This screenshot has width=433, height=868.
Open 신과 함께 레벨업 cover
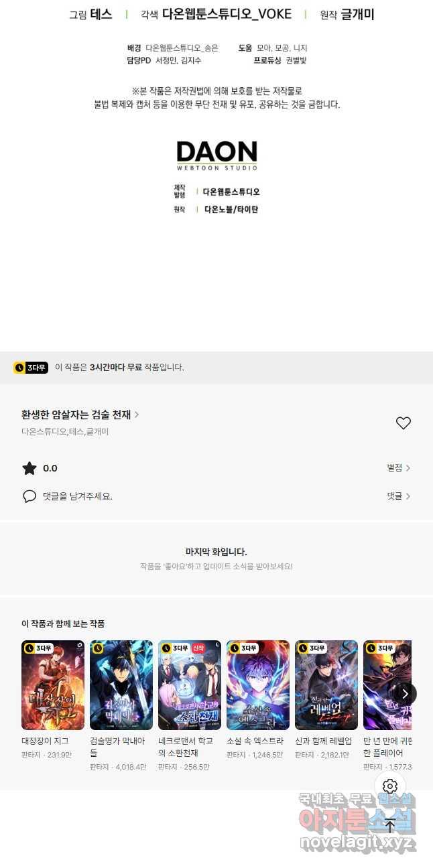pos(326,685)
